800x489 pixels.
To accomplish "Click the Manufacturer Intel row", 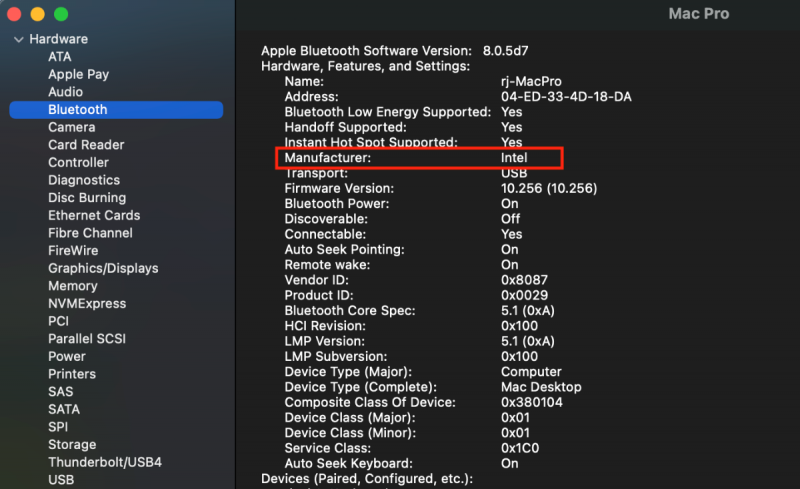I will (x=420, y=158).
